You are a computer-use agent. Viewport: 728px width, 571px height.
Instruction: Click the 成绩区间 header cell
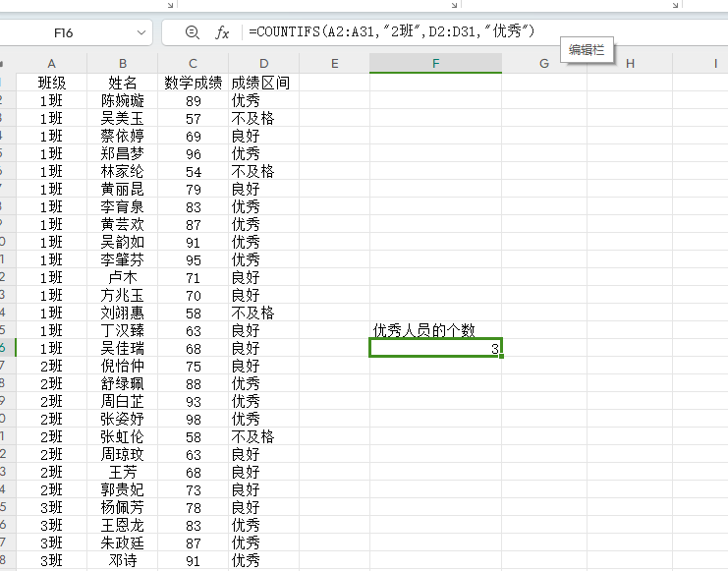263,83
